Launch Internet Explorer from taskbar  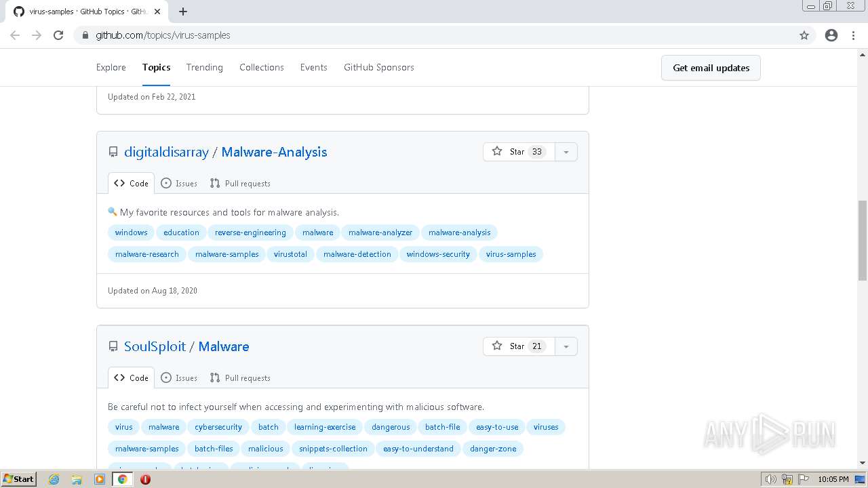click(54, 479)
